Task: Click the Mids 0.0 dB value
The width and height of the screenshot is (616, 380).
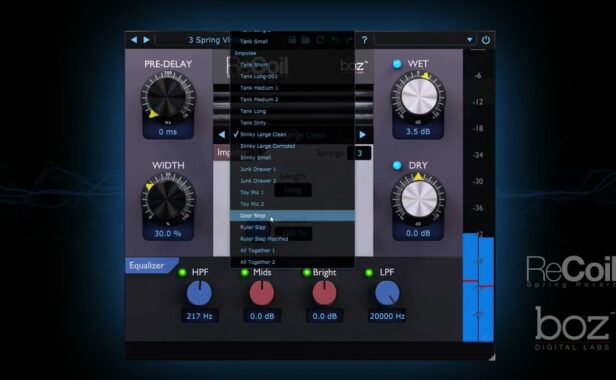Action: (262, 316)
